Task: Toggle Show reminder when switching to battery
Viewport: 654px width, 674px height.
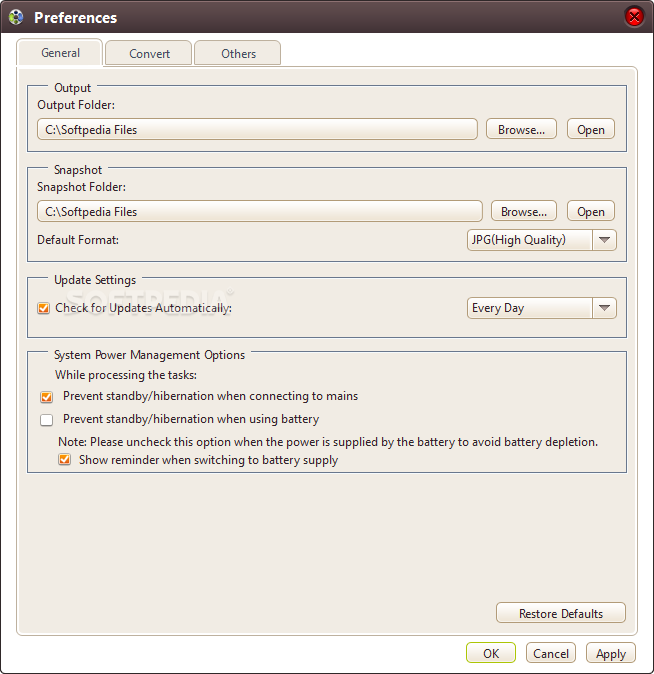Action: coord(64,460)
